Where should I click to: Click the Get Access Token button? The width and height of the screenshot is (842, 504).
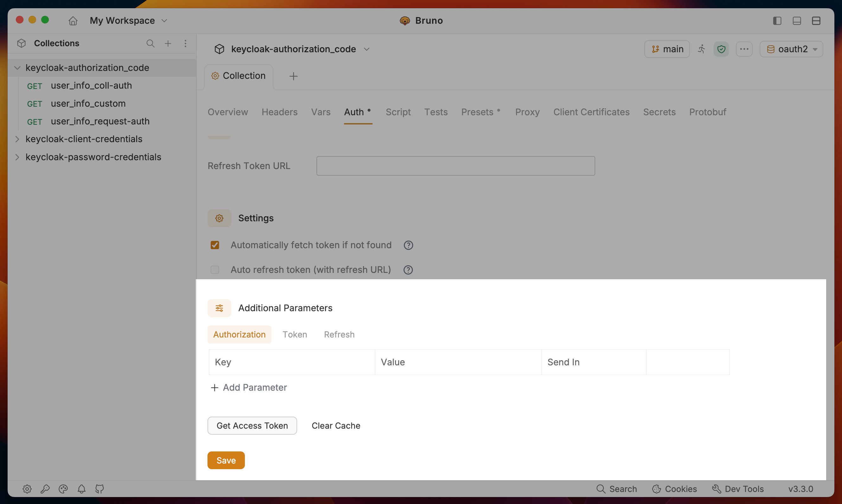pyautogui.click(x=252, y=425)
